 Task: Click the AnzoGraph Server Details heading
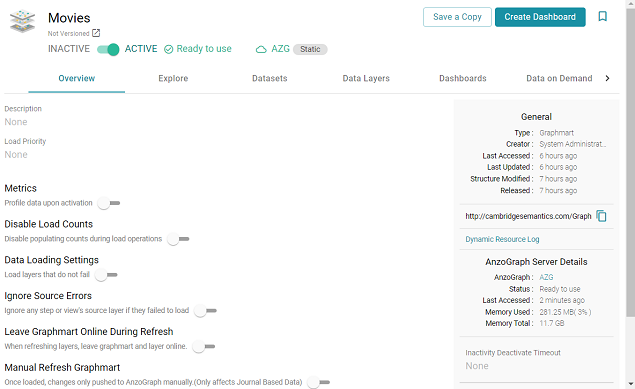coord(536,262)
